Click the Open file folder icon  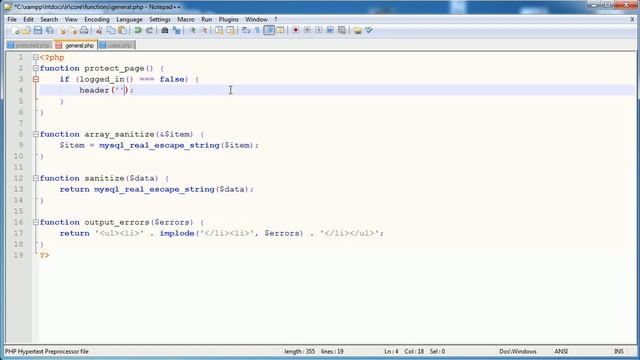tap(26, 31)
